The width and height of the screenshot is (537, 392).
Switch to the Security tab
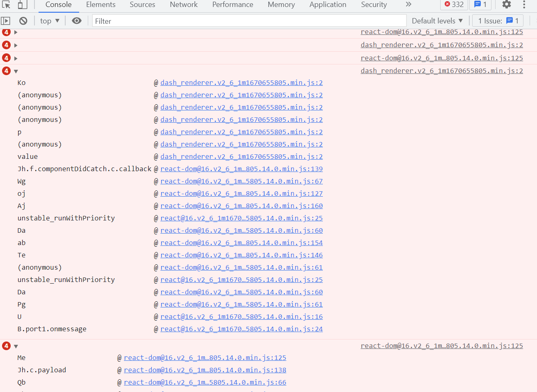(x=374, y=5)
